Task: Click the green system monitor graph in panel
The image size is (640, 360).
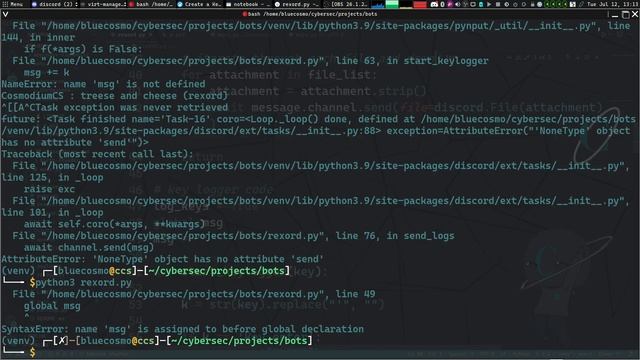Action: tap(392, 4)
